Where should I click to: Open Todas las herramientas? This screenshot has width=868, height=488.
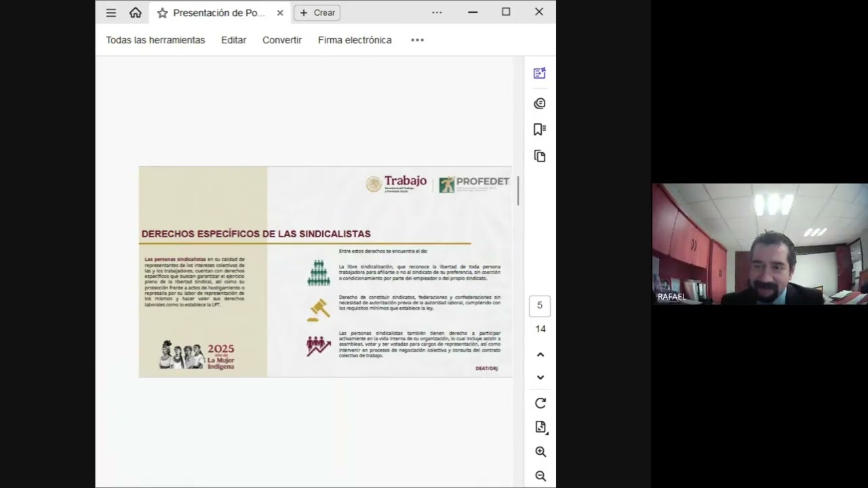pyautogui.click(x=155, y=40)
